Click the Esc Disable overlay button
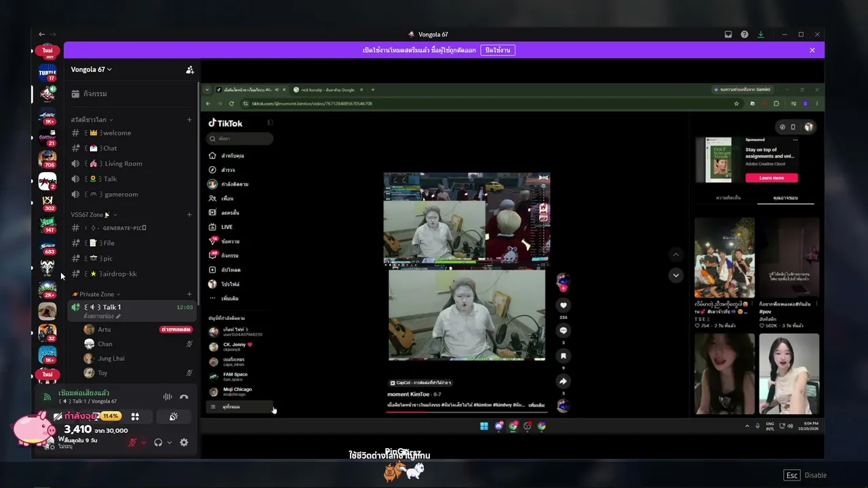868x488 pixels. 805,475
